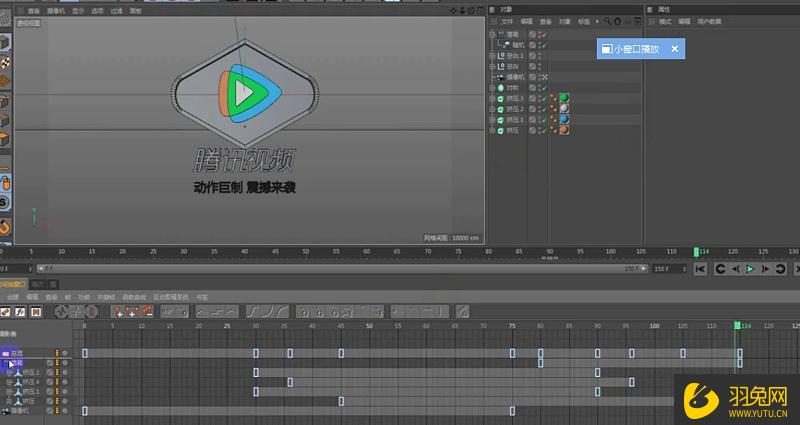
Task: Step to the previous frame button
Action: 735,269
